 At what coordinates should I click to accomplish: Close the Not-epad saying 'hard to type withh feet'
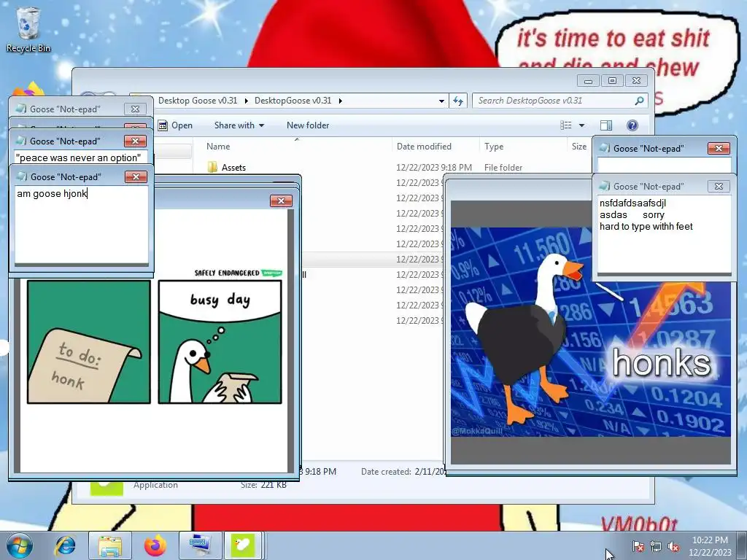tap(719, 186)
